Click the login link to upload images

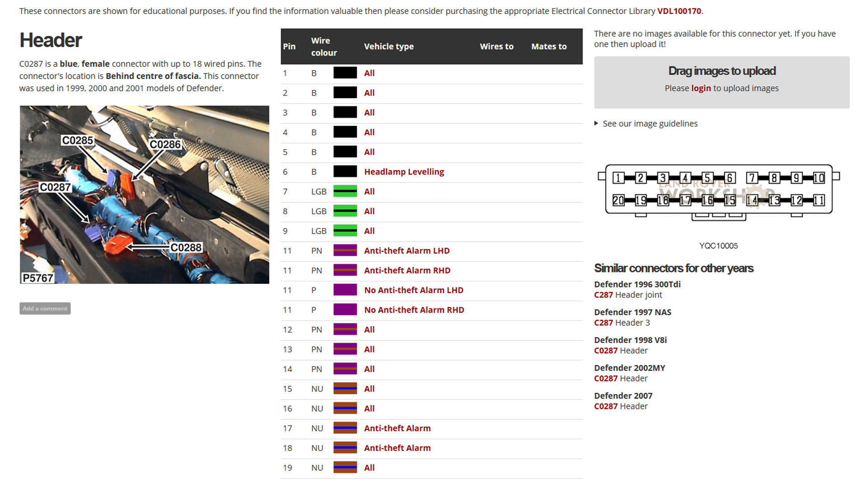click(x=701, y=88)
